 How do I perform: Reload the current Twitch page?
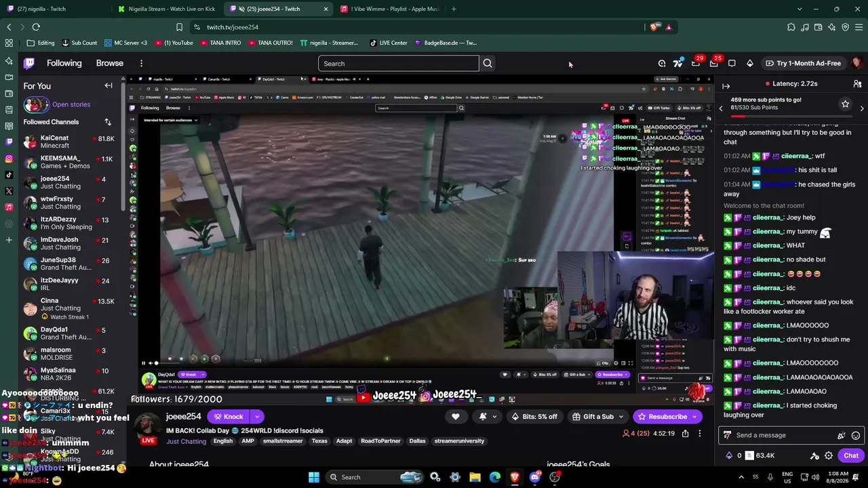36,27
